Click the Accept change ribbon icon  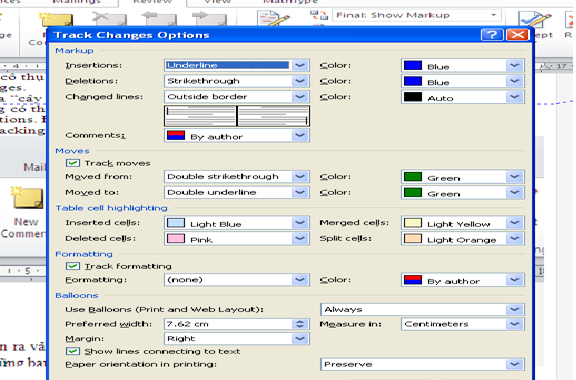point(534,20)
